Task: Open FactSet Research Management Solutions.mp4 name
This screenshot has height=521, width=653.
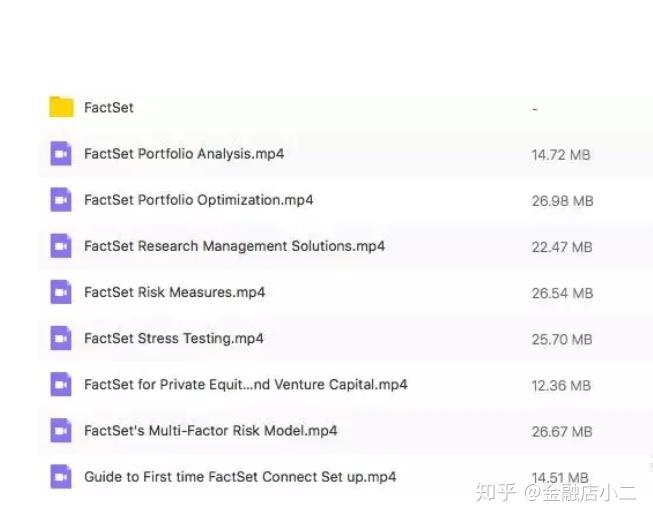Action: tap(234, 246)
